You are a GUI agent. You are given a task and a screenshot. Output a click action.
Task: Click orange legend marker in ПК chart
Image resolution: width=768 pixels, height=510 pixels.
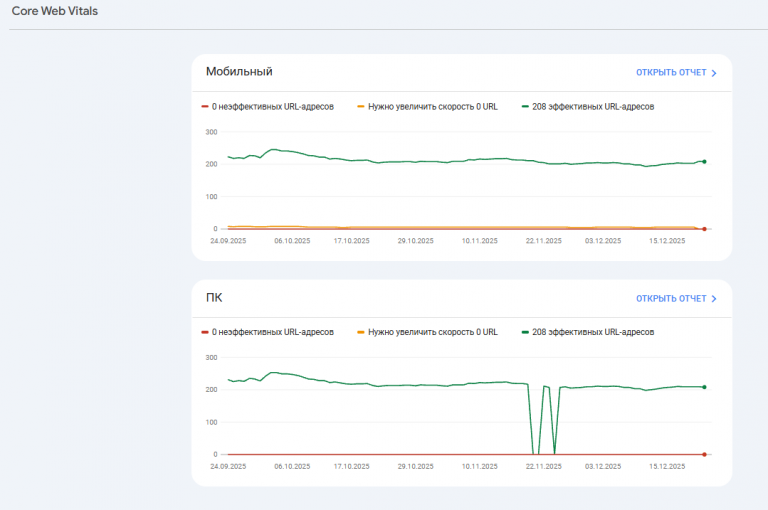pyautogui.click(x=361, y=332)
